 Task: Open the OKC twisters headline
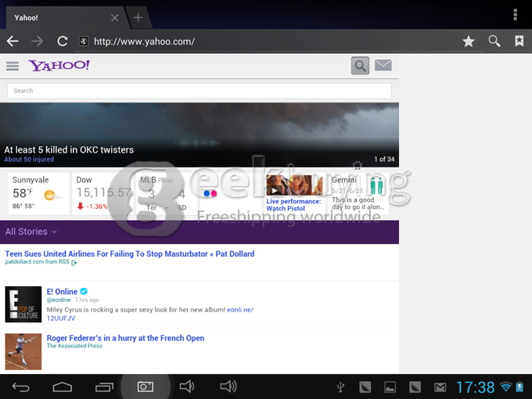pos(69,149)
